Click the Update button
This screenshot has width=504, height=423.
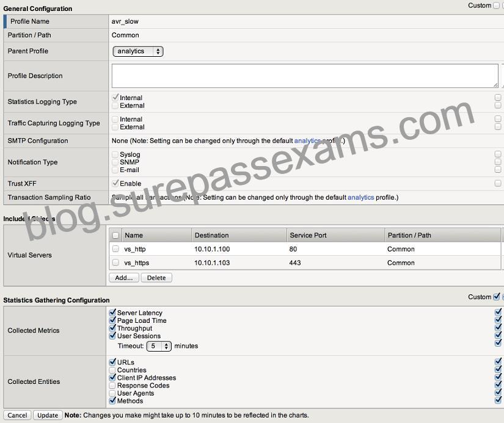48,415
